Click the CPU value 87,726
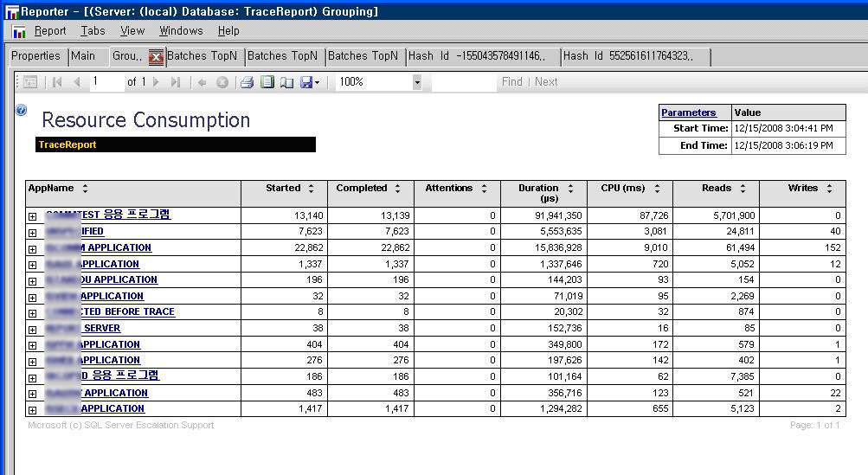Screen dimensions: 868x475 (653, 215)
